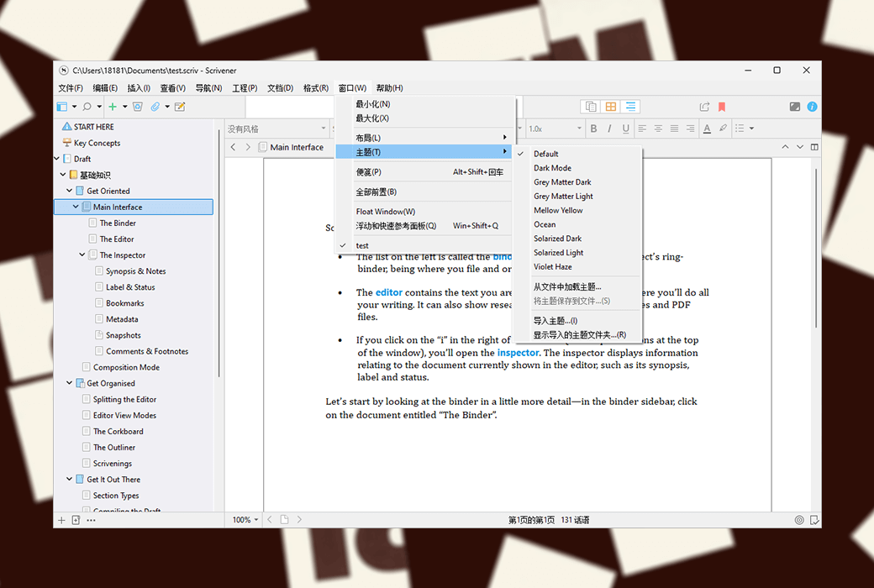874x588 pixels.
Task: Go forward in editor history arrow
Action: coord(248,147)
